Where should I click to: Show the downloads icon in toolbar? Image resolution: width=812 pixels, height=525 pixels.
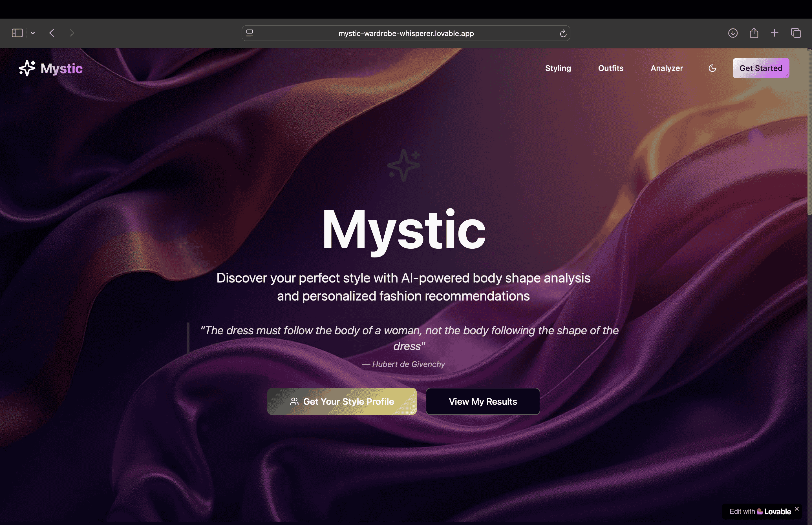[x=732, y=33]
